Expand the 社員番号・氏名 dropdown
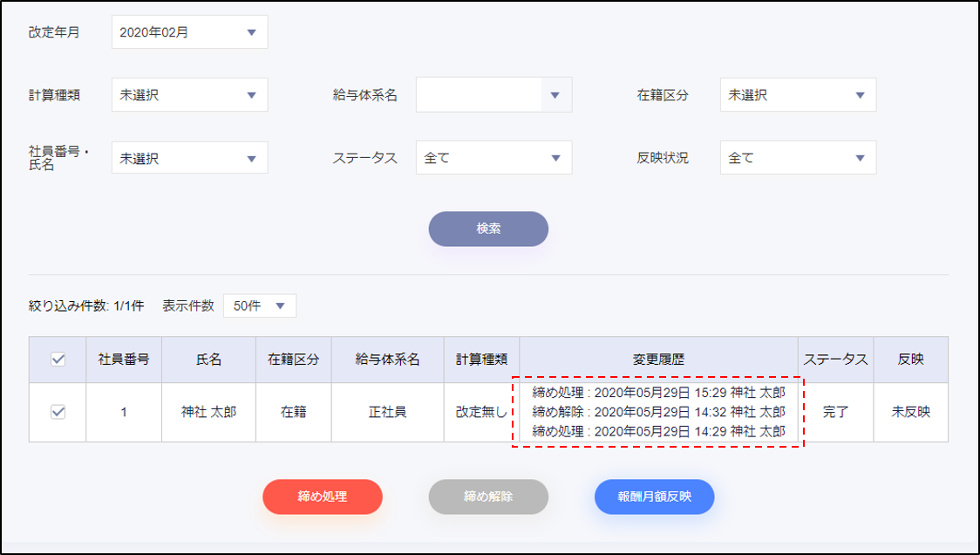Image resolution: width=980 pixels, height=555 pixels. (x=189, y=158)
